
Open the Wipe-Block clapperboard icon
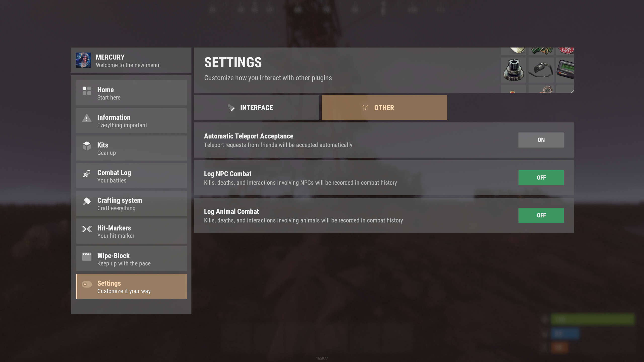pos(87,257)
